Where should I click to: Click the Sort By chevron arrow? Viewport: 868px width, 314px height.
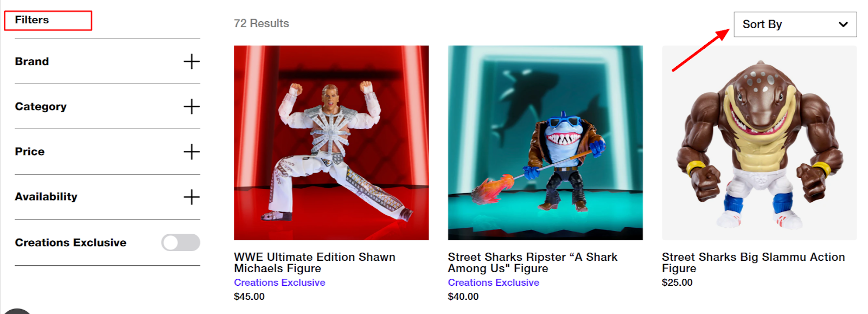click(x=843, y=24)
